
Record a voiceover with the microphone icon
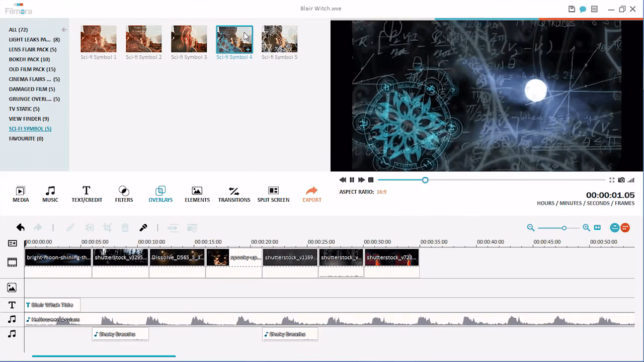point(143,228)
